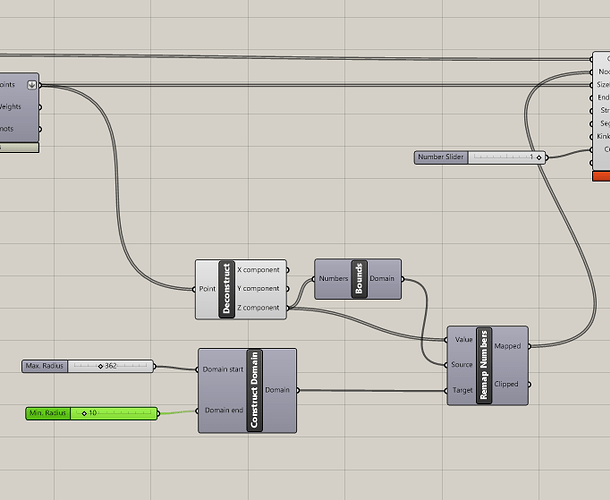The image size is (610, 500).
Task: Click the Min. Radius slider handle at 10
Action: pyautogui.click(x=84, y=413)
